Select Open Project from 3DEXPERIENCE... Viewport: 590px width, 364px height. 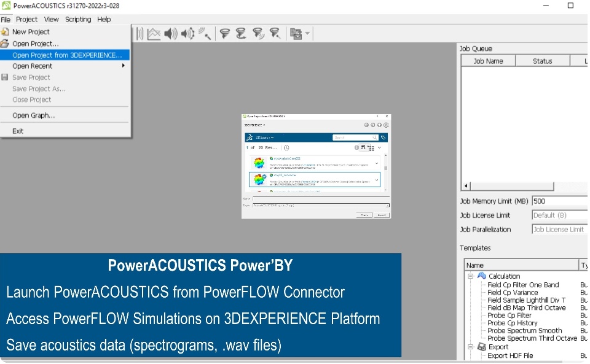point(65,55)
